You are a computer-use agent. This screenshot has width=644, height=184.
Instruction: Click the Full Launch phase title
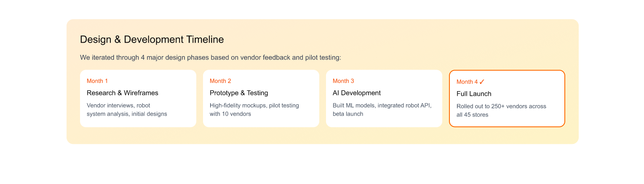click(x=474, y=94)
